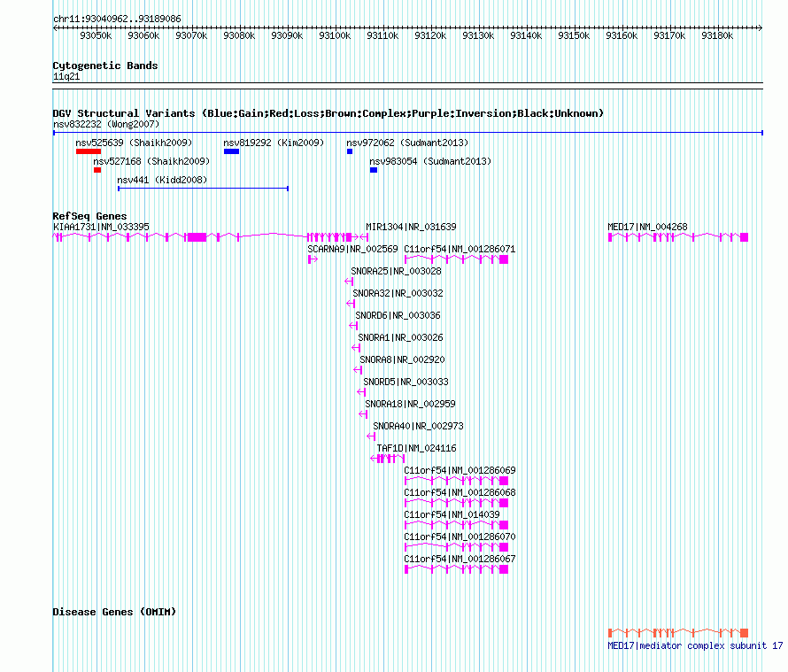This screenshot has height=672, width=788.
Task: Select the nsv972062 blue variant block
Action: coord(350,151)
